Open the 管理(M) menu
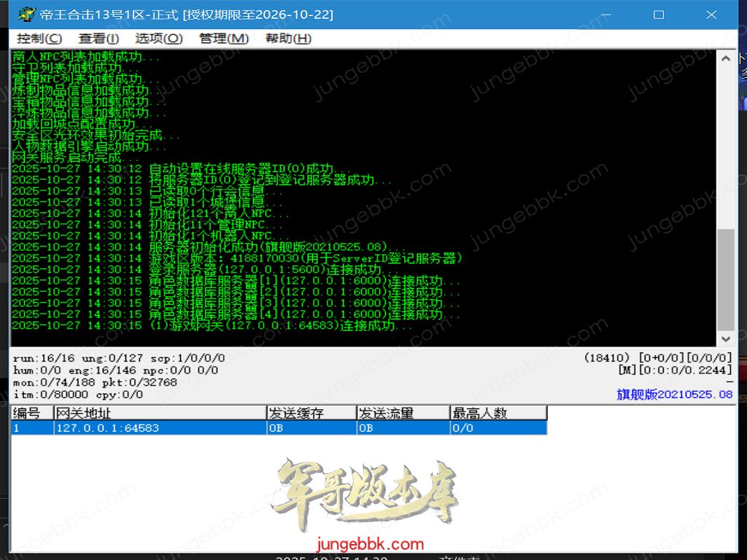 [224, 39]
